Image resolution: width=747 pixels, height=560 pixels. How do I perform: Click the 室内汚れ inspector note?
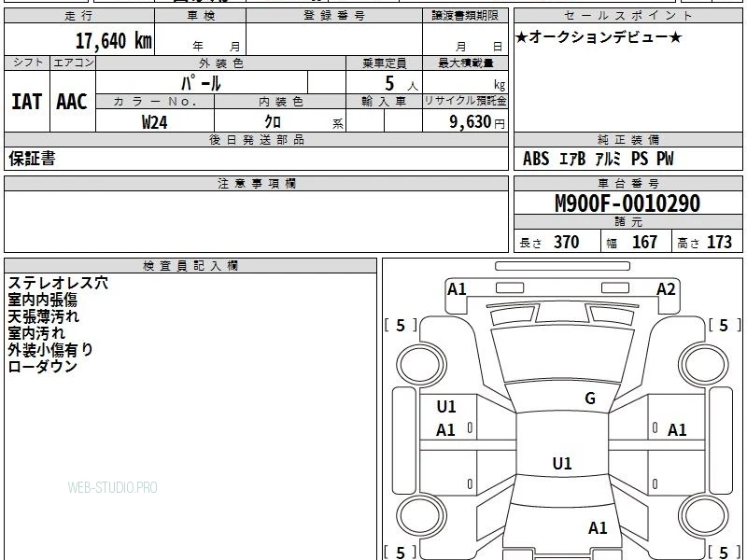[36, 333]
